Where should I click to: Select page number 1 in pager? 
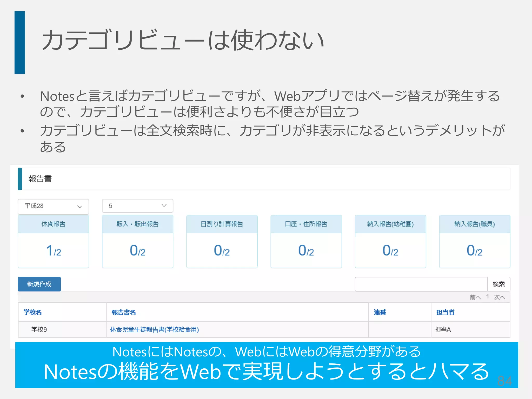pos(488,297)
